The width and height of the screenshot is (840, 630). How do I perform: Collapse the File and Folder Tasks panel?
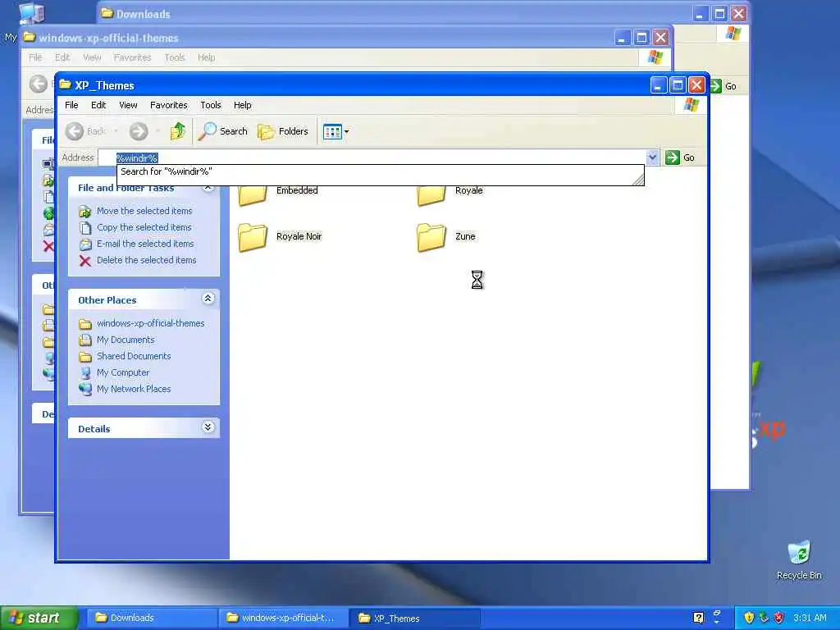click(208, 188)
